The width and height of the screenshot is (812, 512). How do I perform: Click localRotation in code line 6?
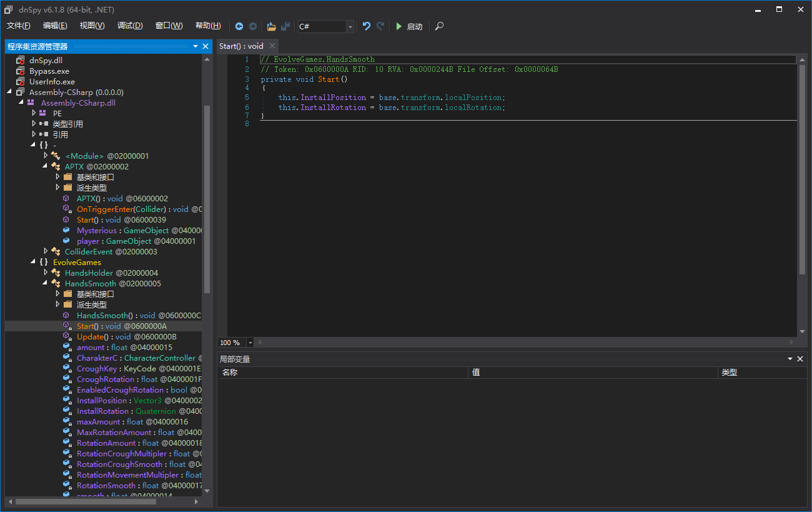click(474, 108)
